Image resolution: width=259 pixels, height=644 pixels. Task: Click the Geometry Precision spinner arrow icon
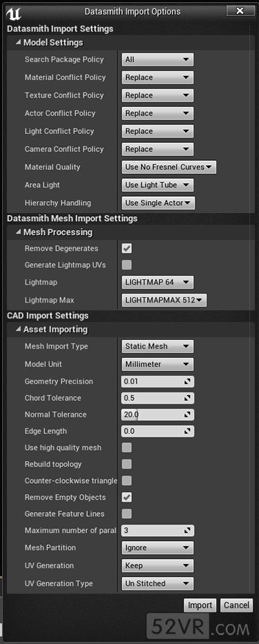(188, 381)
